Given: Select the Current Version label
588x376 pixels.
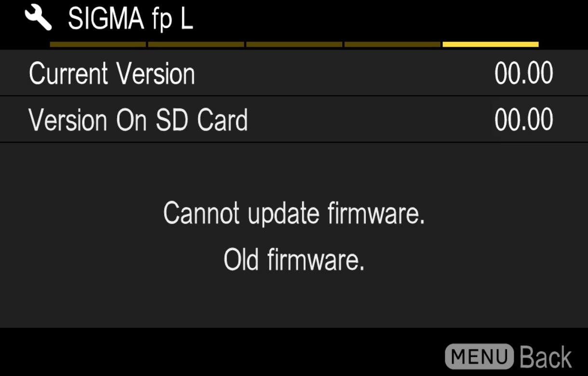Looking at the screenshot, I should coord(112,75).
